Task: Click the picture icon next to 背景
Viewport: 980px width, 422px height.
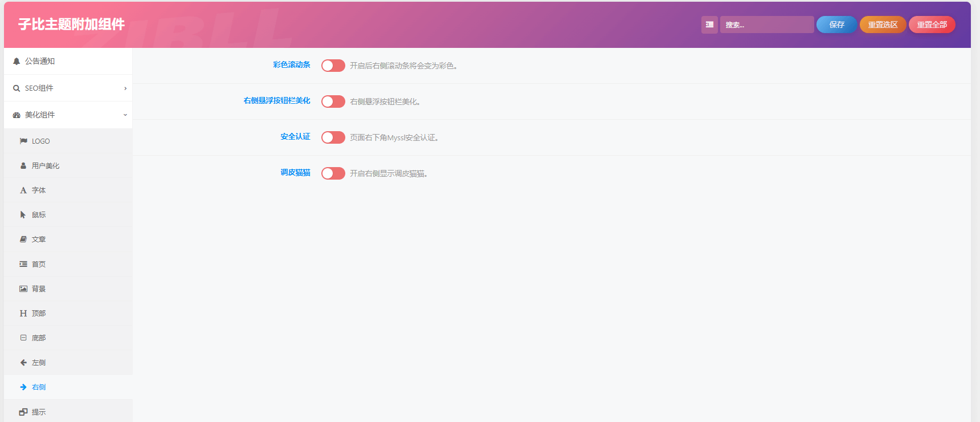Action: tap(23, 289)
